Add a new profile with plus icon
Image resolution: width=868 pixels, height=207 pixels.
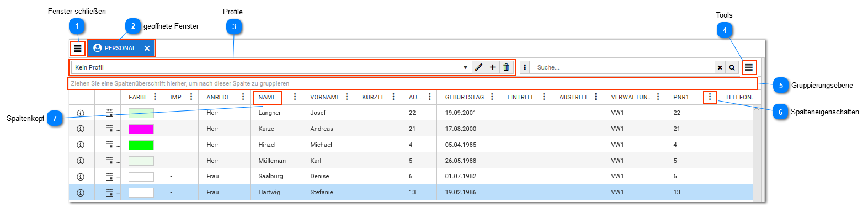493,67
